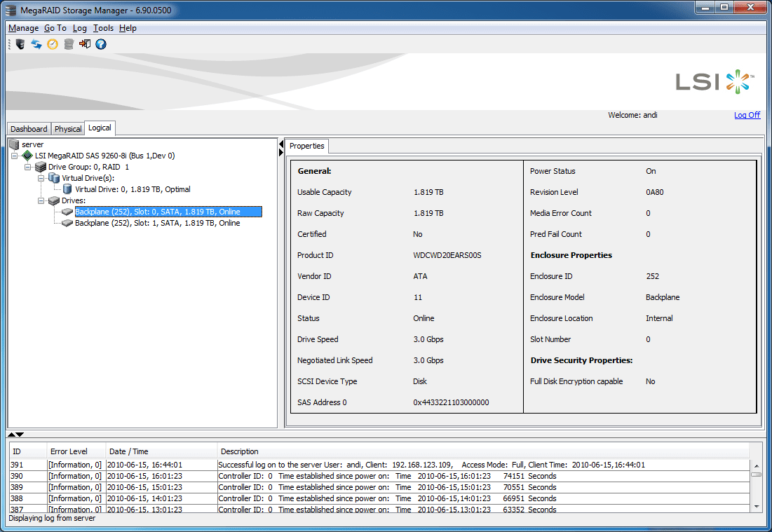Click the log panel up arrow splitter

tap(11, 435)
